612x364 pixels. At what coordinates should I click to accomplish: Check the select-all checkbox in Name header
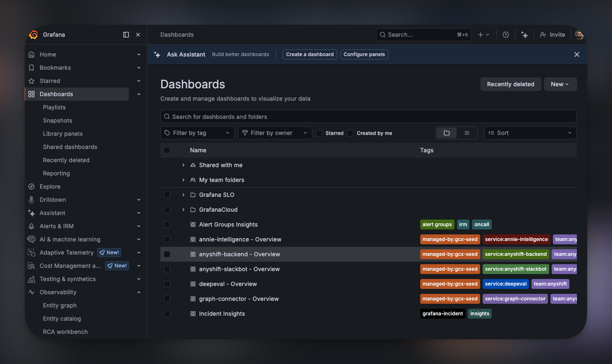click(167, 150)
